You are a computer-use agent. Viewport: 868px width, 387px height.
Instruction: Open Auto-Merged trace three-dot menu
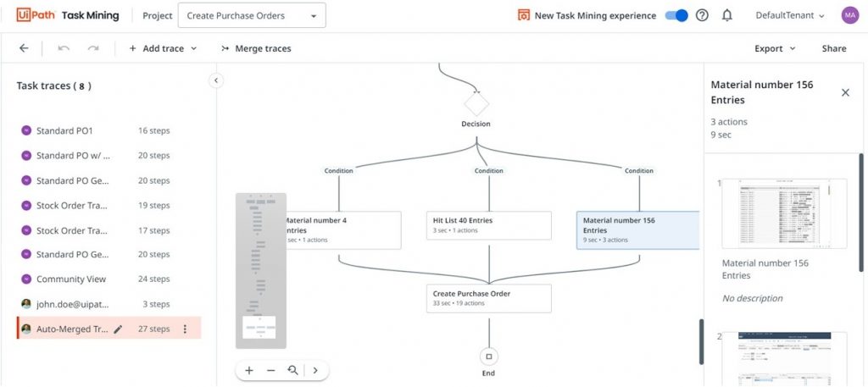coord(185,329)
